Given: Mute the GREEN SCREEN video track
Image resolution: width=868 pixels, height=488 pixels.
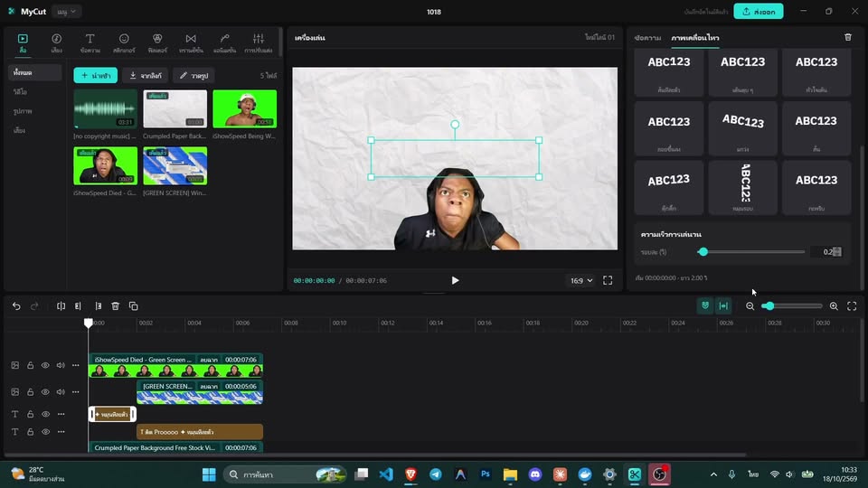Looking at the screenshot, I should (61, 391).
